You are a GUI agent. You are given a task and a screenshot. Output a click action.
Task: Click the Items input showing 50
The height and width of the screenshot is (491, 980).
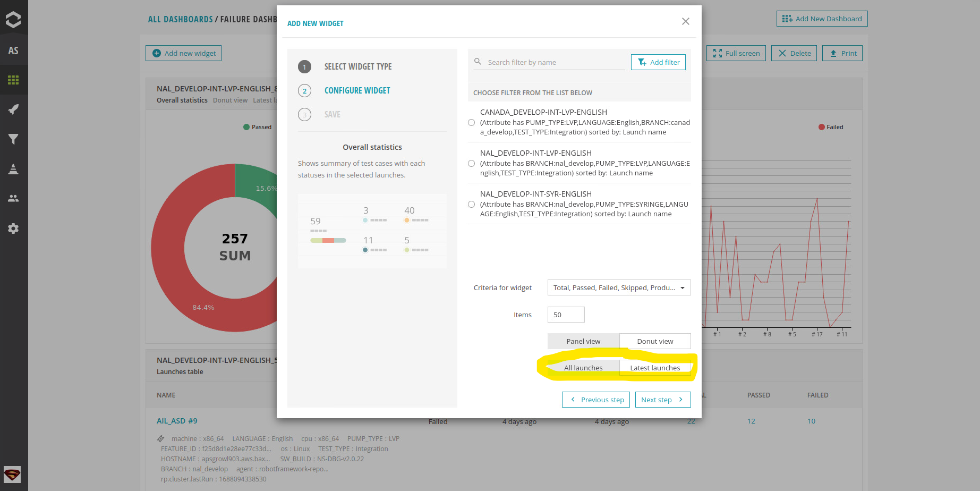[565, 314]
